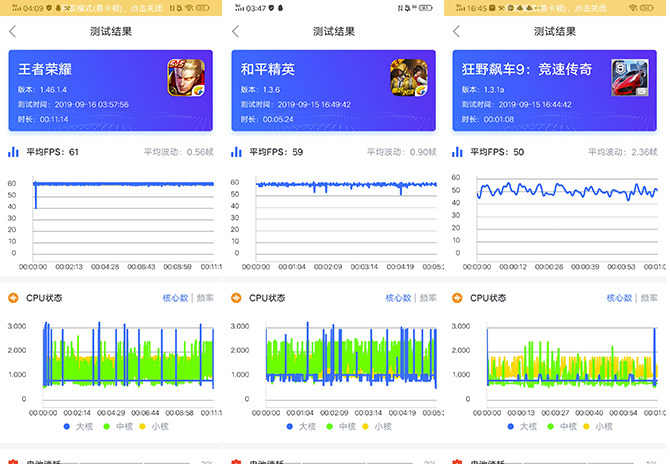
Task: Open the 狂野飙车9 game icon
Action: pyautogui.click(x=630, y=77)
